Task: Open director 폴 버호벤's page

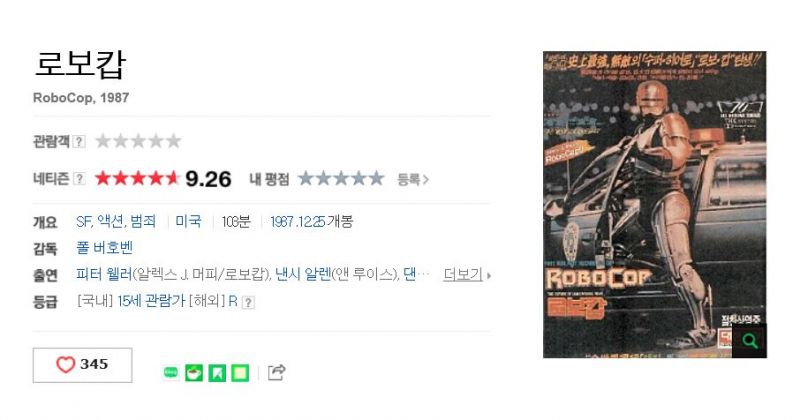Action: pos(105,248)
